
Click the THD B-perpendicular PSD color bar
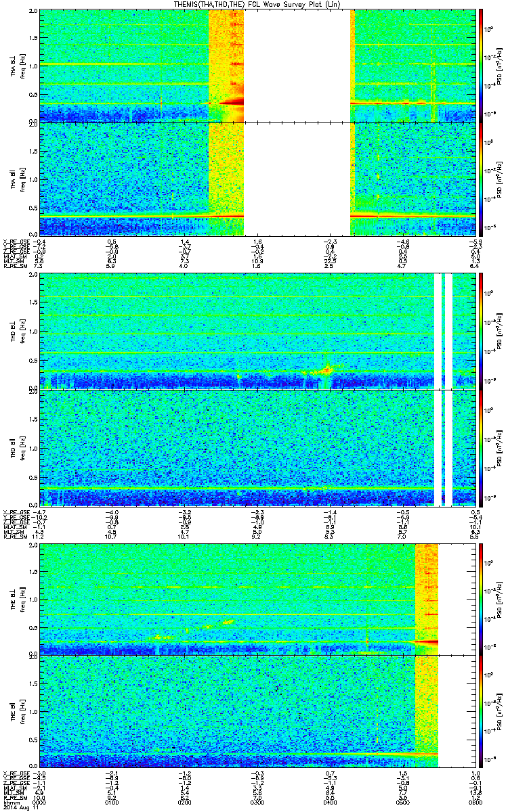pos(482,332)
